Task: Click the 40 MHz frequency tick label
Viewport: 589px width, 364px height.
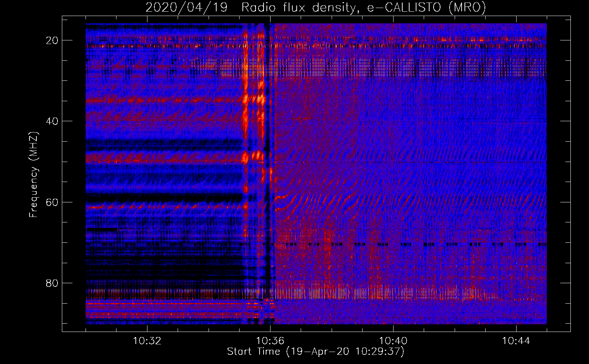Action: 52,121
